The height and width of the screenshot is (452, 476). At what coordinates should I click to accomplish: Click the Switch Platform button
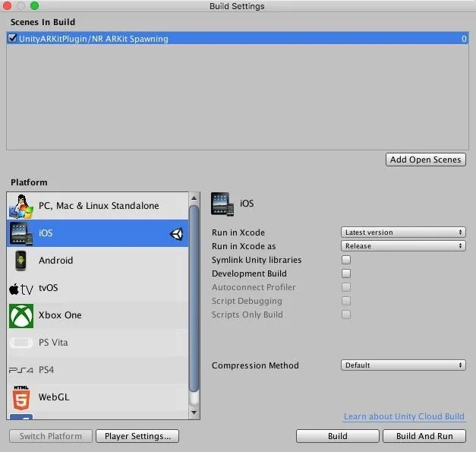[x=51, y=436]
